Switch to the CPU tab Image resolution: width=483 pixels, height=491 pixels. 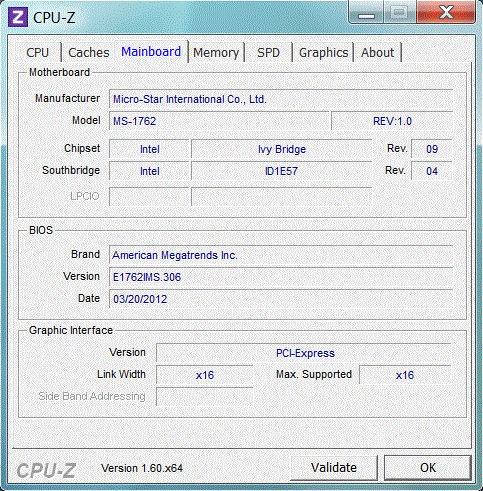point(38,53)
